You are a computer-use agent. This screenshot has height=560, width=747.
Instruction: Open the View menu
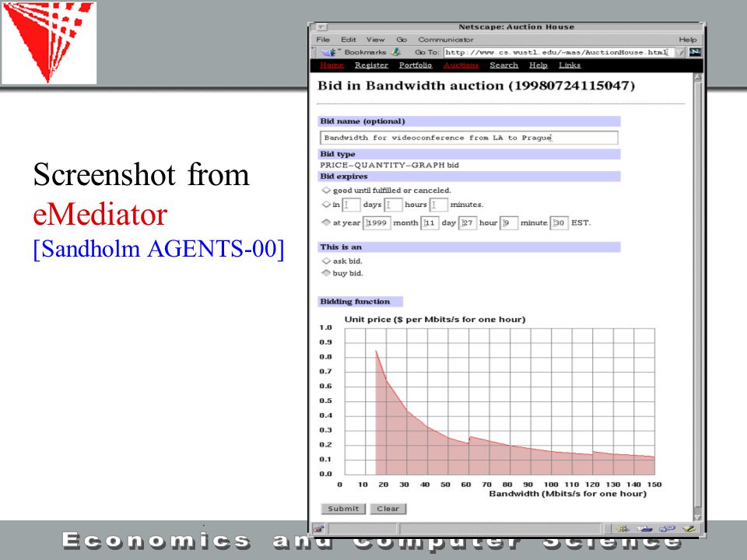(375, 40)
